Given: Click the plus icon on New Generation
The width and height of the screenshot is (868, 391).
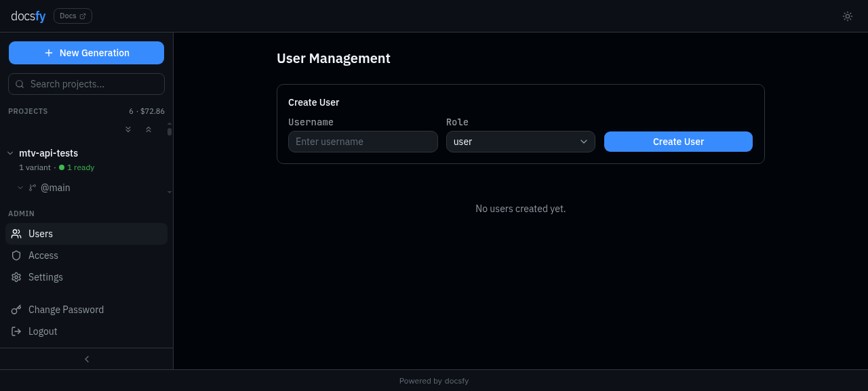Looking at the screenshot, I should (49, 53).
